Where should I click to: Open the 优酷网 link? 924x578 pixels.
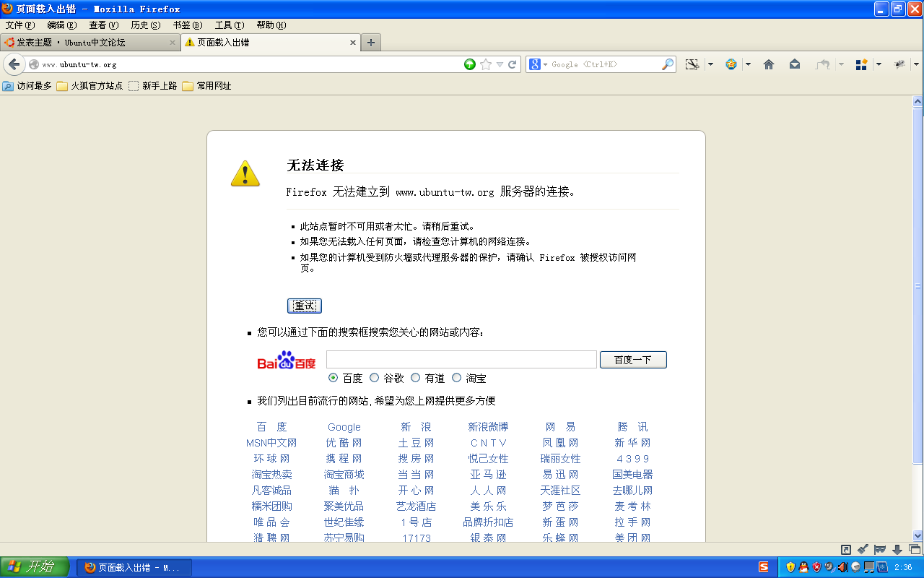click(x=344, y=443)
